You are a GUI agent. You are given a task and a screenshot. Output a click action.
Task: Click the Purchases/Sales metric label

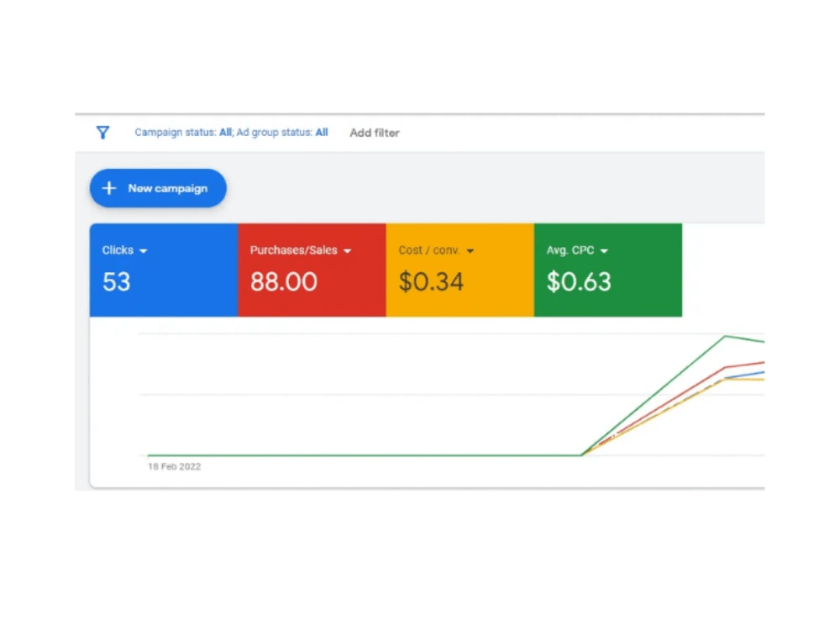tap(293, 250)
